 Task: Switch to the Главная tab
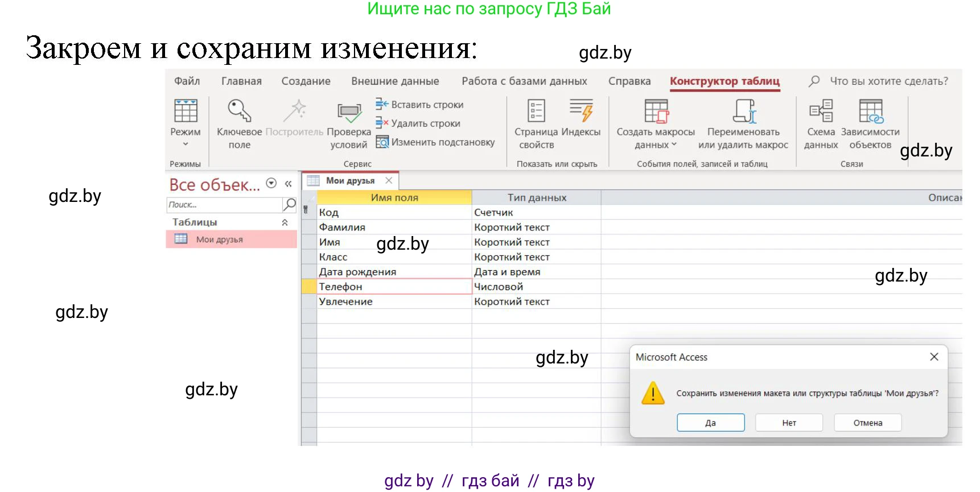241,81
